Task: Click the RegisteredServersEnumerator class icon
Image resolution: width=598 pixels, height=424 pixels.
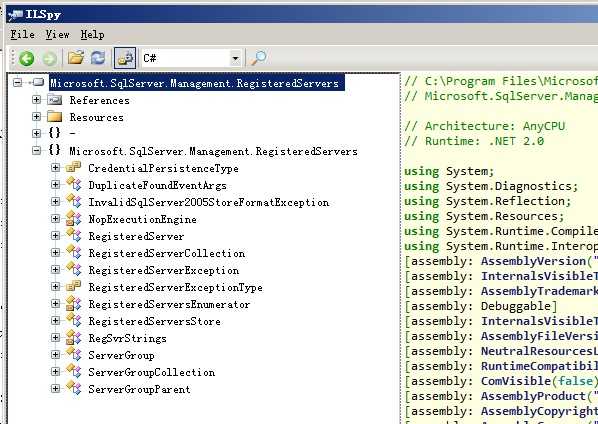Action: (73, 304)
